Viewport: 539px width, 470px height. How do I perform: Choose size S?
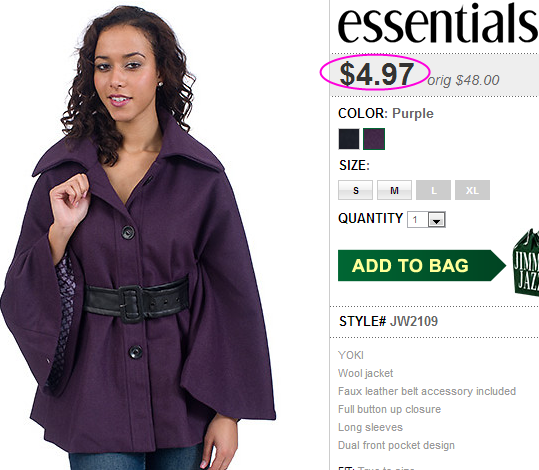coord(355,190)
